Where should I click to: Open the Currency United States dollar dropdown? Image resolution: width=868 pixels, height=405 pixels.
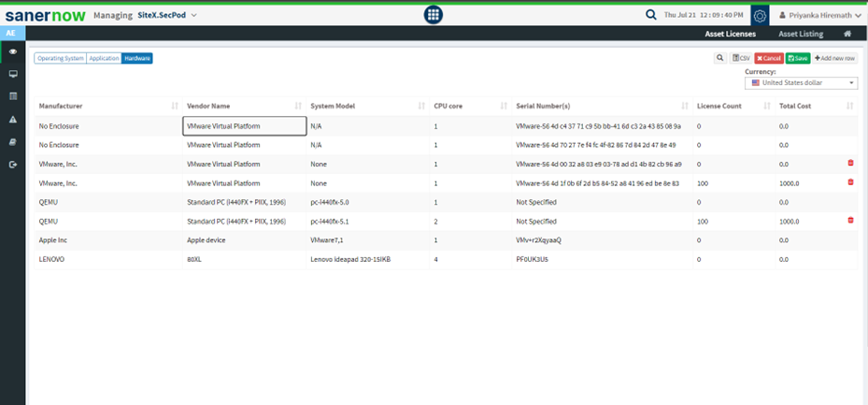tap(801, 83)
